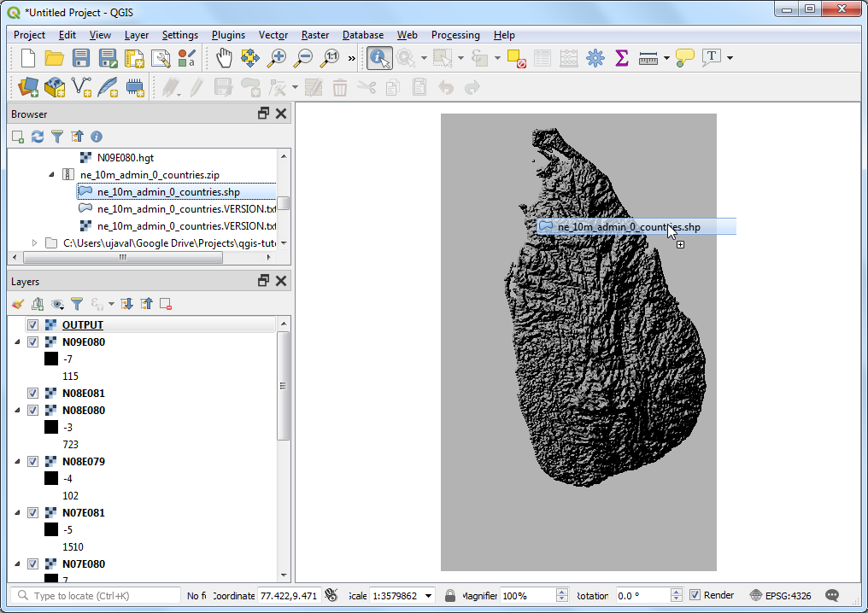Click the Zoom Full extent icon
This screenshot has width=868, height=613.
tap(249, 58)
